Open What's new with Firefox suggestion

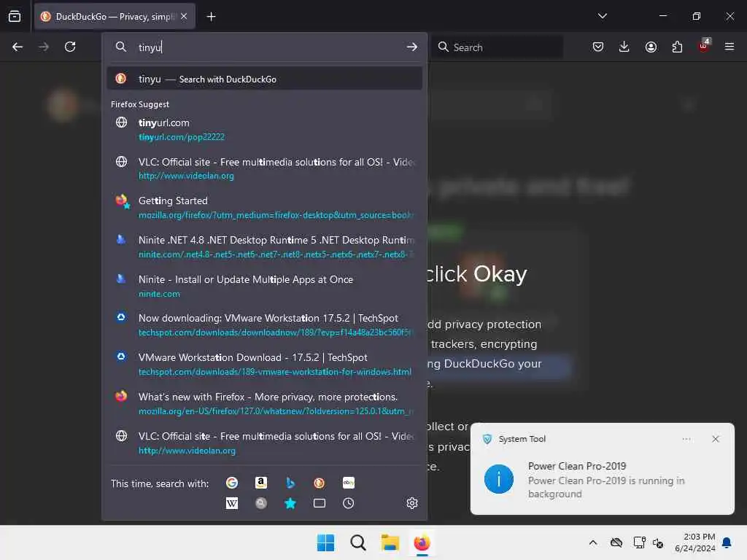coord(265,403)
